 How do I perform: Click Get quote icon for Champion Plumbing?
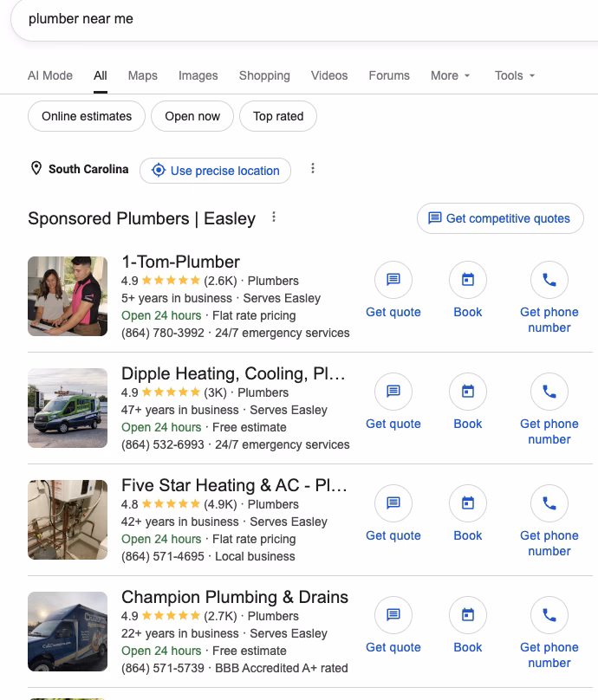pyautogui.click(x=393, y=615)
